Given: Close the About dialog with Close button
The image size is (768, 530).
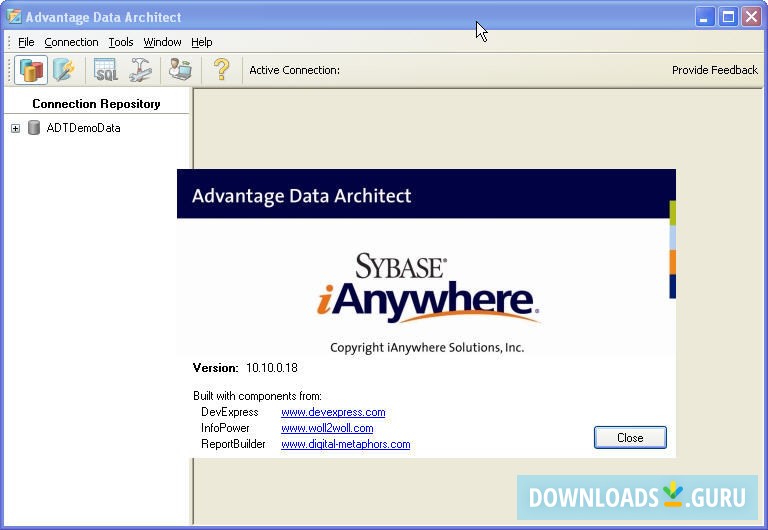Looking at the screenshot, I should pyautogui.click(x=630, y=437).
